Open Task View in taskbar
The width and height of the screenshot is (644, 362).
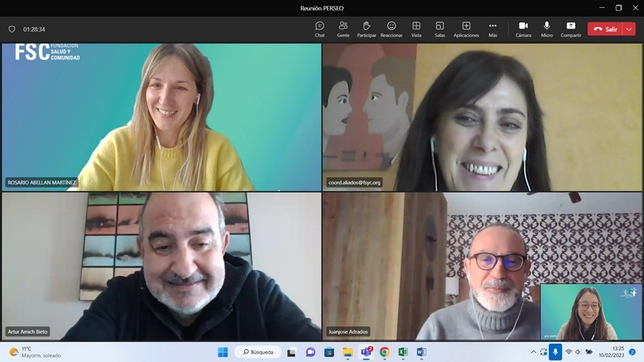(291, 352)
